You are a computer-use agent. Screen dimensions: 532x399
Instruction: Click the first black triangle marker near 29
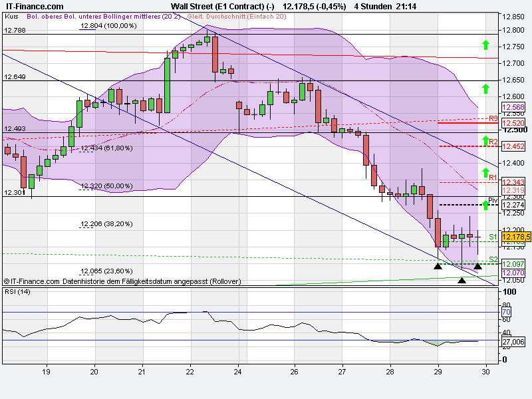point(438,266)
